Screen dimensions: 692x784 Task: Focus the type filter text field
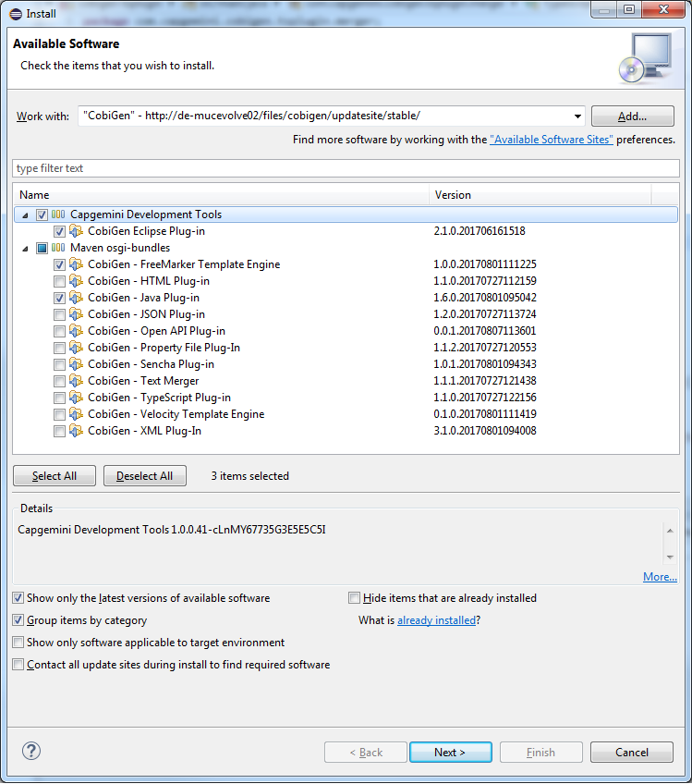(x=346, y=168)
